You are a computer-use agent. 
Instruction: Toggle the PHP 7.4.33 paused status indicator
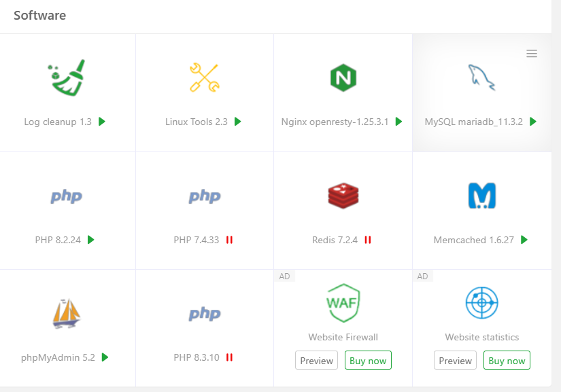pos(229,240)
